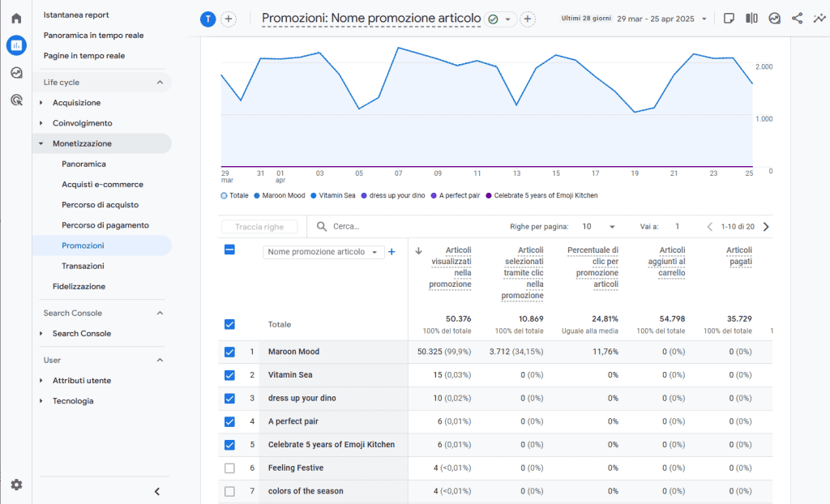The image size is (830, 504).
Task: Go to next page of table rows
Action: click(x=766, y=227)
